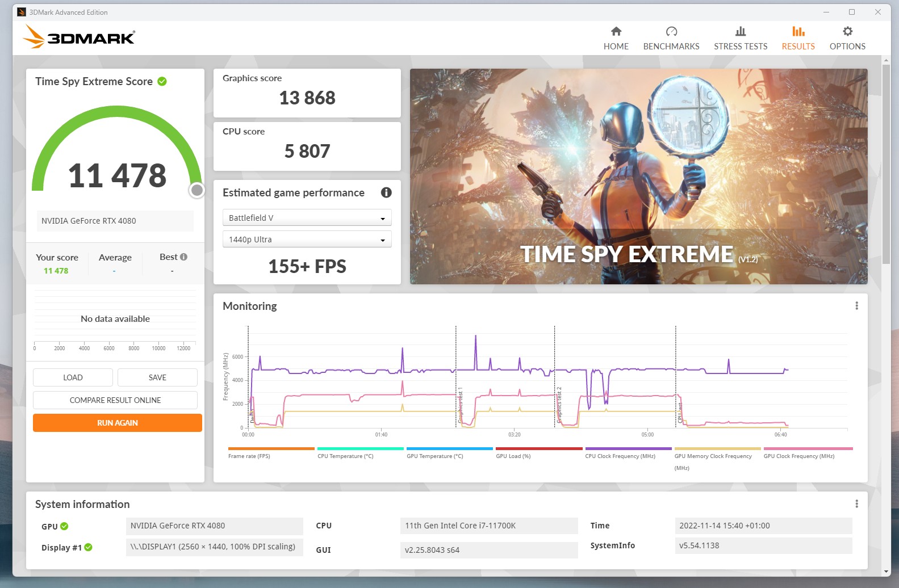Click the SAVE button

[157, 377]
